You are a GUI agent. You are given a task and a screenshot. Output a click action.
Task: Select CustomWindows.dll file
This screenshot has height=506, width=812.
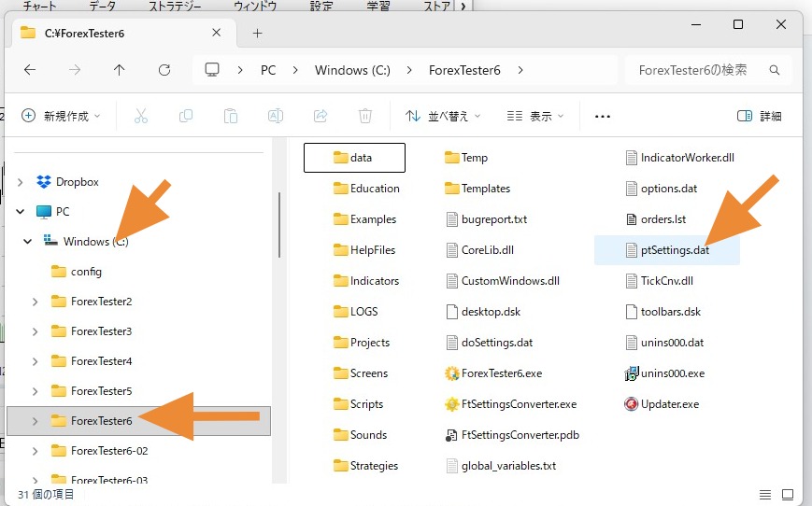point(503,281)
